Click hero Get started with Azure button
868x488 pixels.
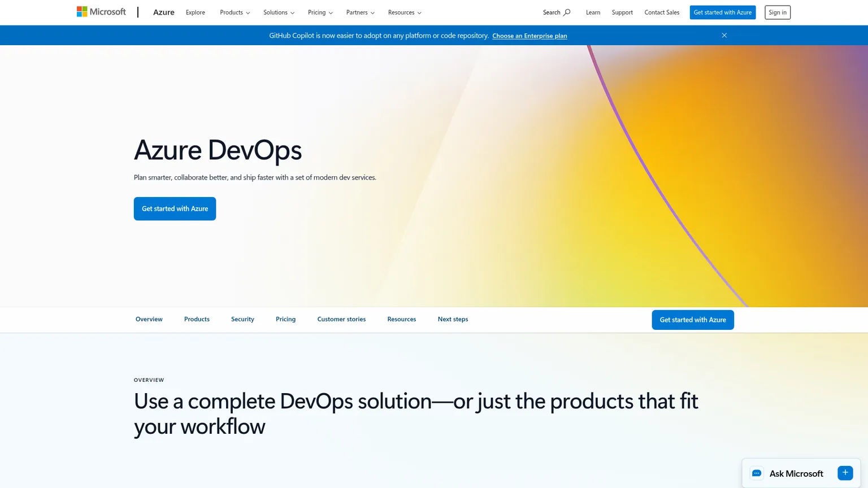175,208
